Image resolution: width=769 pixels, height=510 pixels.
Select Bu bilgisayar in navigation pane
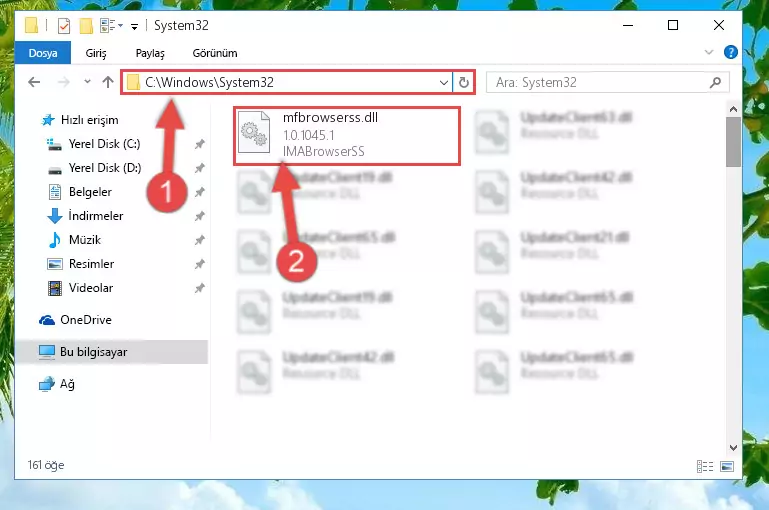111,352
